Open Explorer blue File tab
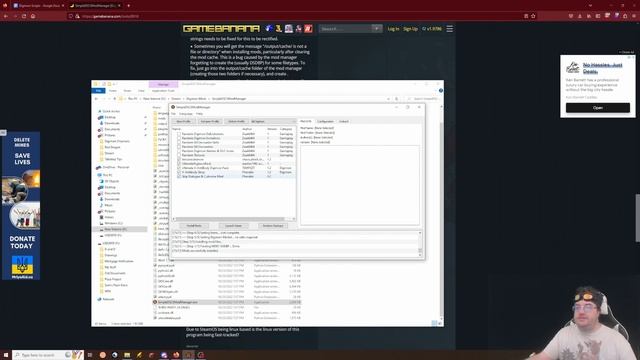 click(98, 91)
